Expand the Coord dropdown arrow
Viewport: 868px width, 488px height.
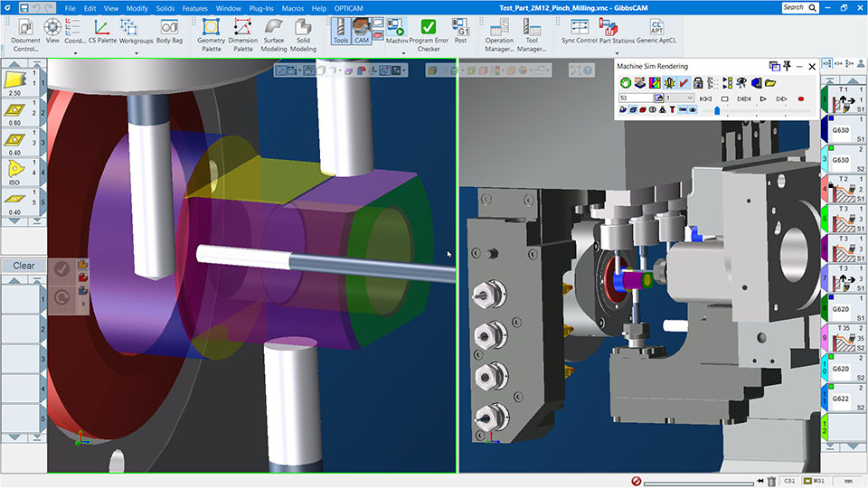tap(76, 52)
